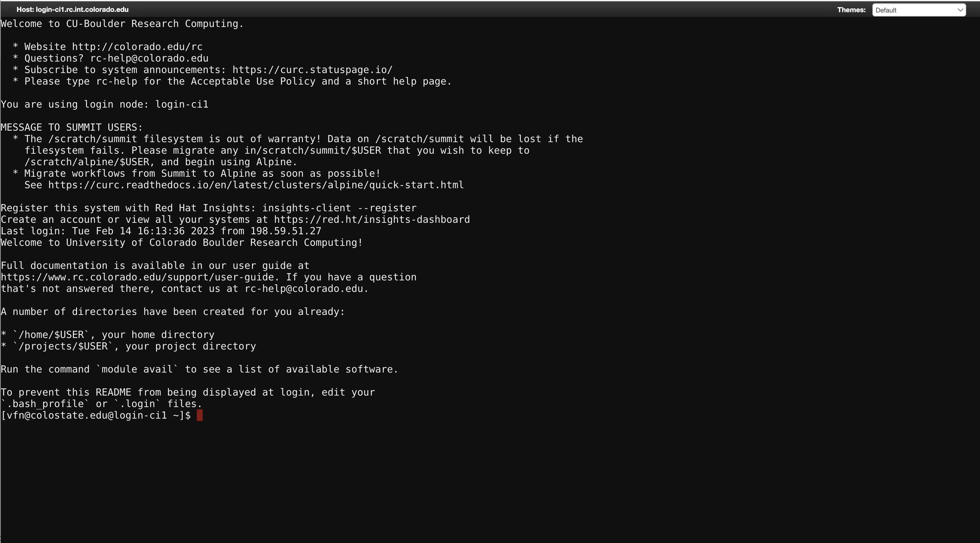Click the Themes label in header
This screenshot has width=980, height=543.
pos(851,10)
